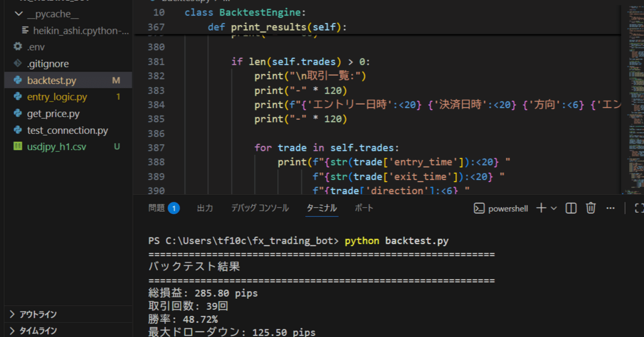Click the Python icon beside get_price.py

click(18, 113)
